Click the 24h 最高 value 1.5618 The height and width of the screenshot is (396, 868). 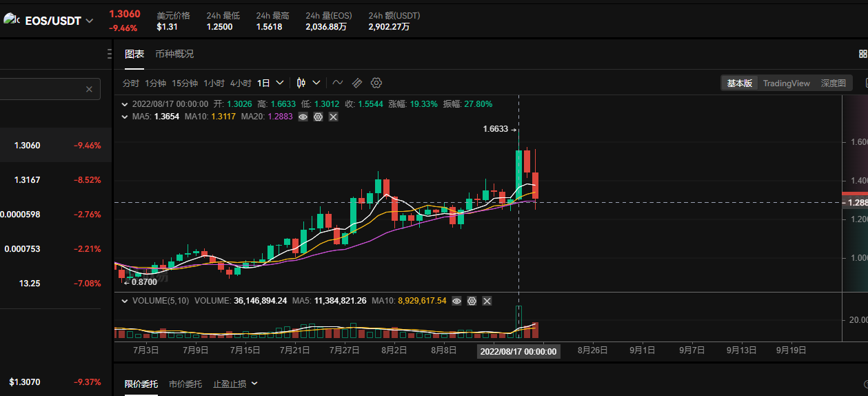point(269,27)
